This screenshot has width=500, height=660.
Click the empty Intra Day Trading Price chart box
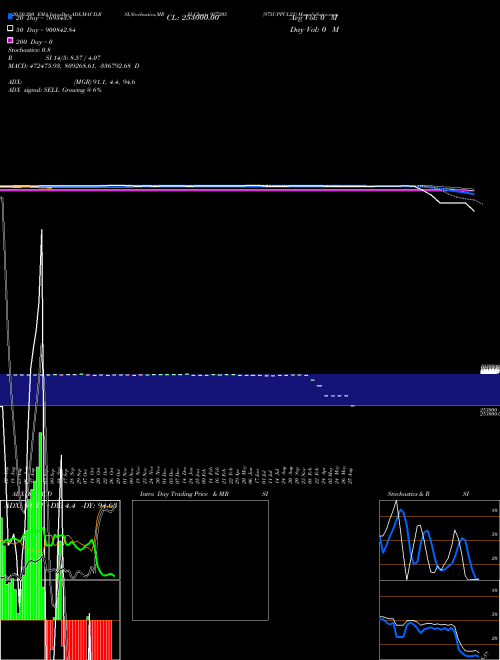tap(200, 560)
